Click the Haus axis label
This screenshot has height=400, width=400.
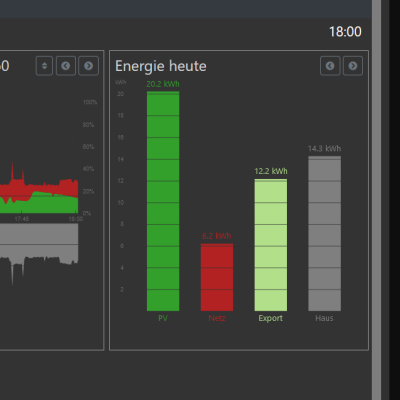pyautogui.click(x=324, y=318)
